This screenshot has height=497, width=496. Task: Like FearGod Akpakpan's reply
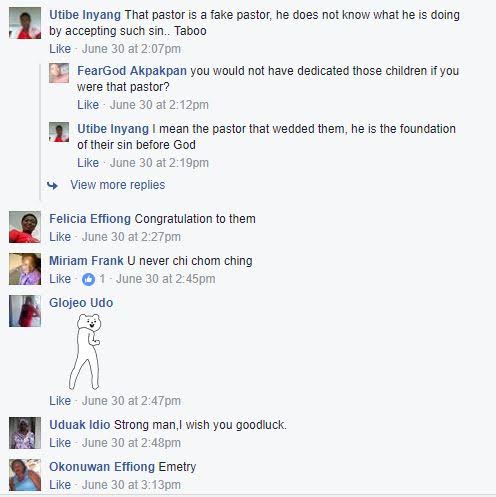click(88, 105)
